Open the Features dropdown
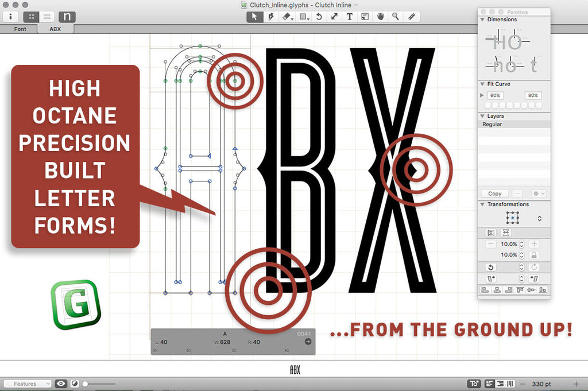This screenshot has width=588, height=391. tap(28, 384)
